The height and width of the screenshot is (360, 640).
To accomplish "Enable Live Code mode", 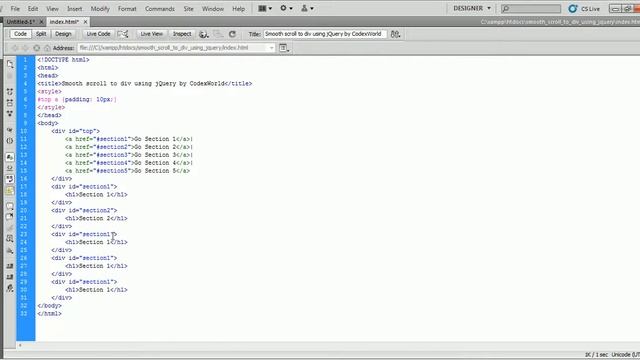I will (98, 34).
